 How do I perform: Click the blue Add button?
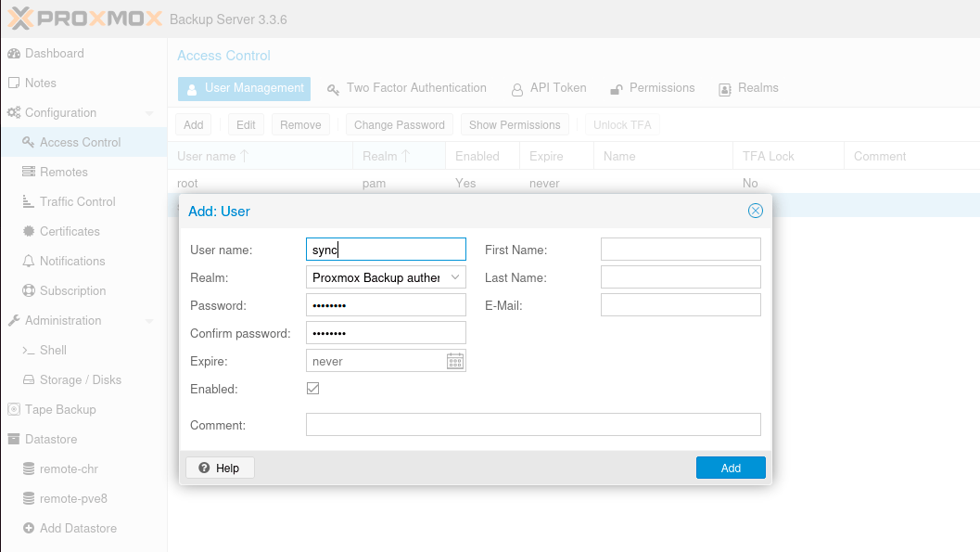coord(731,469)
